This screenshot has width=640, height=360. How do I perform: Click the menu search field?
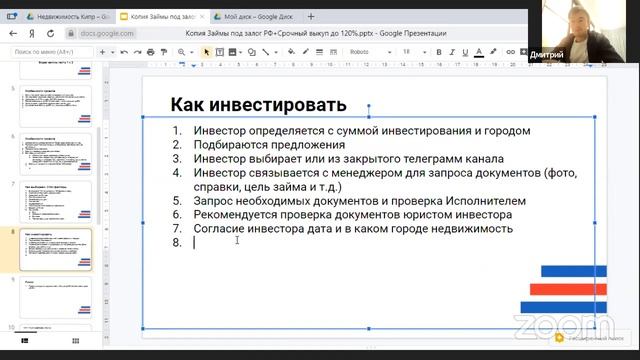pyautogui.click(x=51, y=52)
